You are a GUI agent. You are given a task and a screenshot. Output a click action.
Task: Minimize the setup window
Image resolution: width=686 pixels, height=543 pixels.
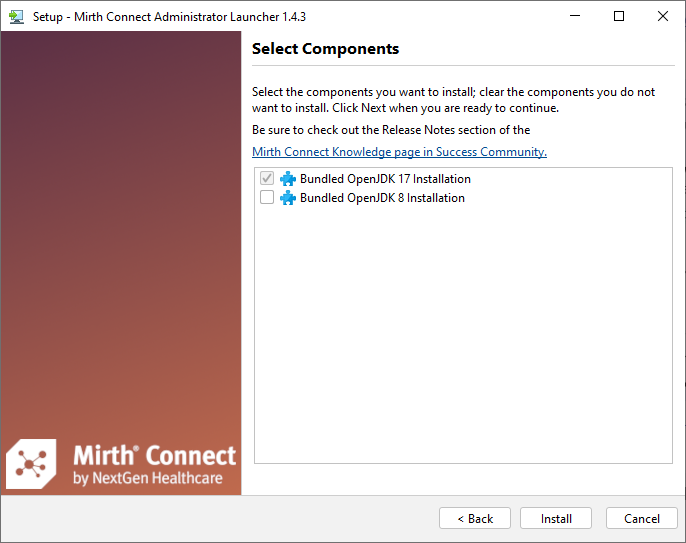(575, 16)
